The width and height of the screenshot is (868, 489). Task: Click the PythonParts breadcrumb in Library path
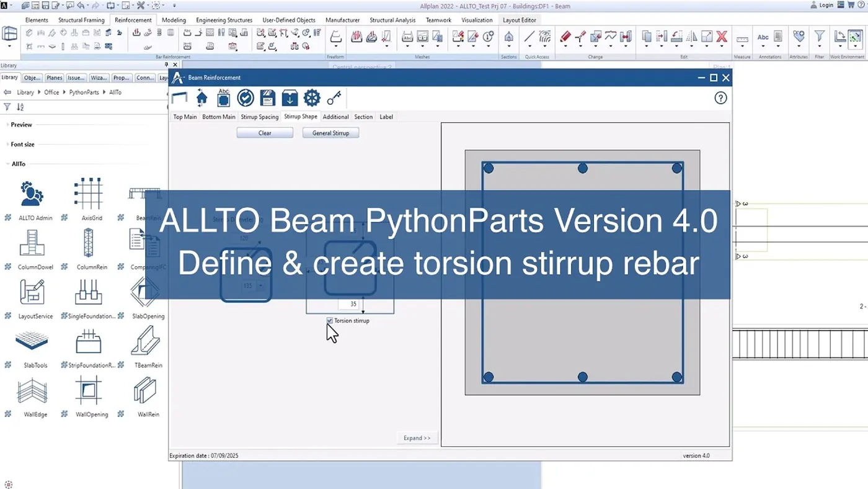pos(84,92)
